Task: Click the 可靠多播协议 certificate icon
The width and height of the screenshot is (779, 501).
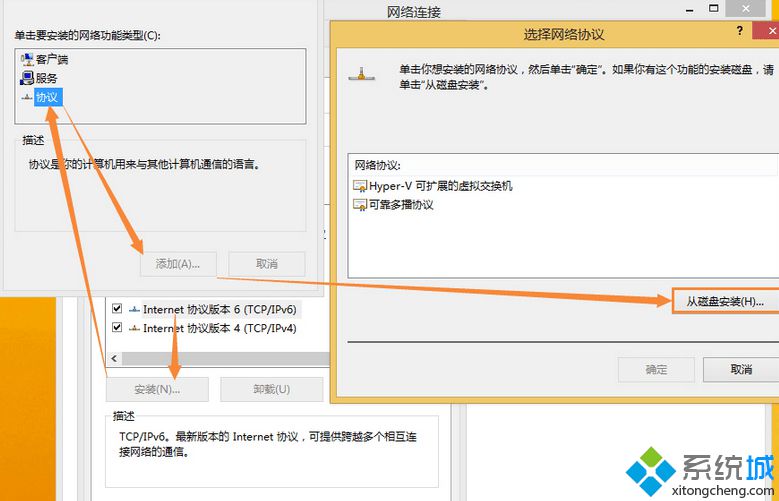Action: [x=360, y=205]
